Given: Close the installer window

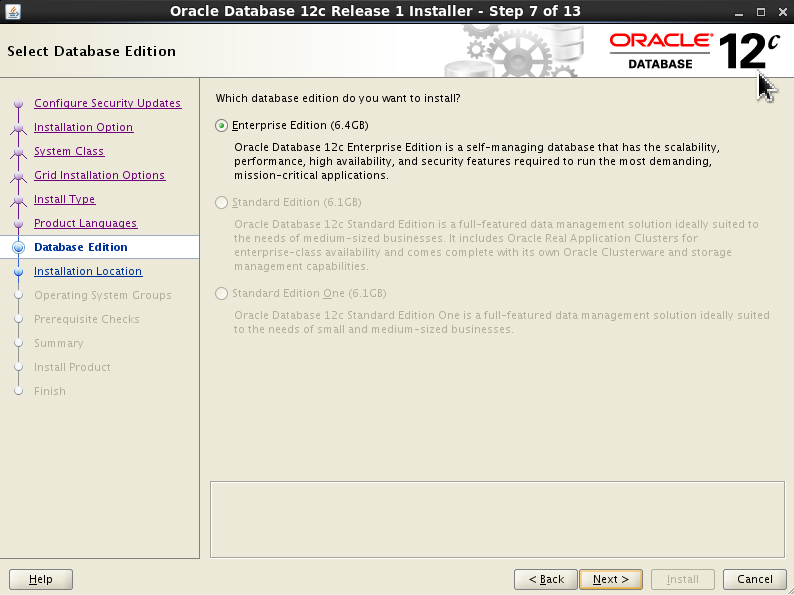Looking at the screenshot, I should (x=783, y=12).
